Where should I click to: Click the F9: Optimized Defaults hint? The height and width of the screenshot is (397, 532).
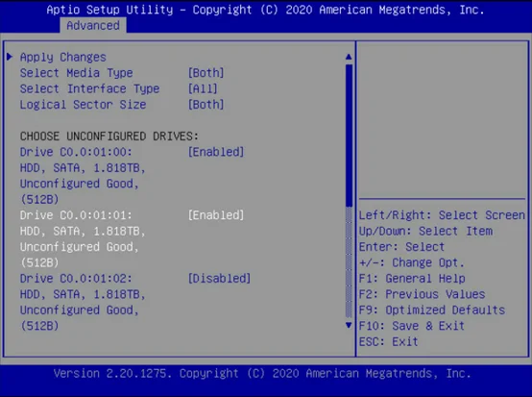pos(432,310)
